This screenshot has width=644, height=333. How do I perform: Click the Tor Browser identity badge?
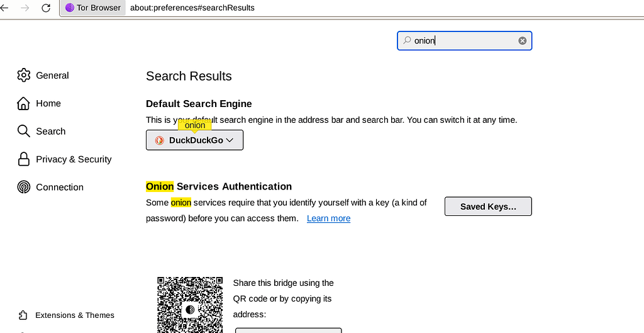point(94,8)
